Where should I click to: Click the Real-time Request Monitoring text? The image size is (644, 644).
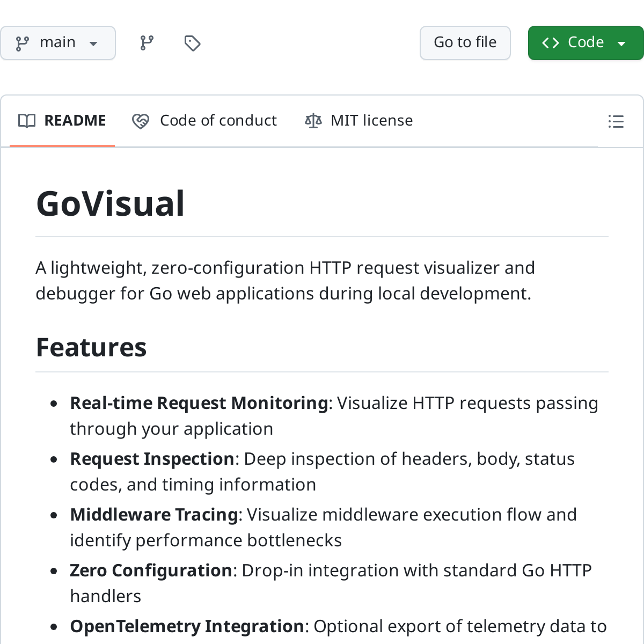(199, 403)
